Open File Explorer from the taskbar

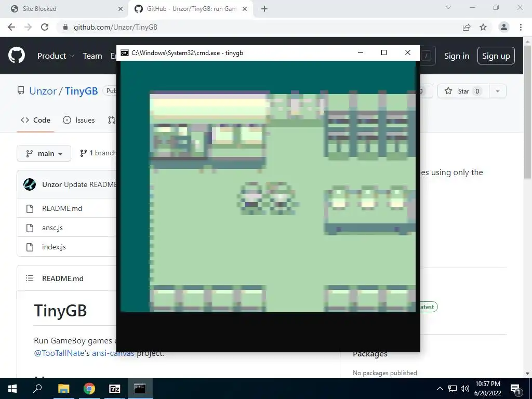point(63,389)
